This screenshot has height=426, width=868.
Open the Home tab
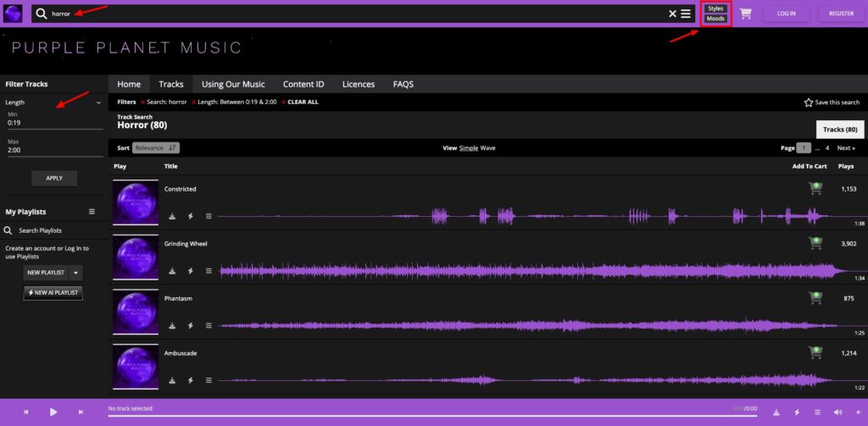pos(129,84)
